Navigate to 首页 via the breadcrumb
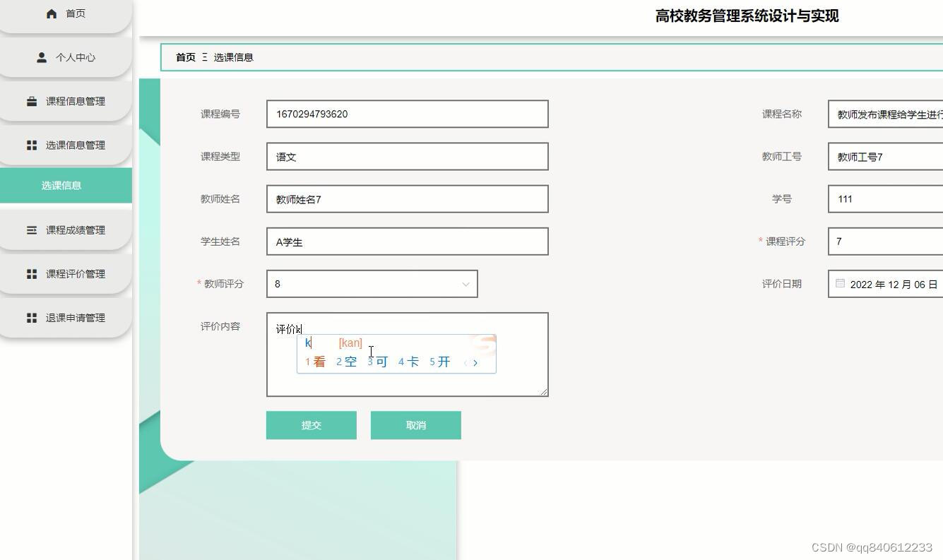This screenshot has width=943, height=560. 185,57
